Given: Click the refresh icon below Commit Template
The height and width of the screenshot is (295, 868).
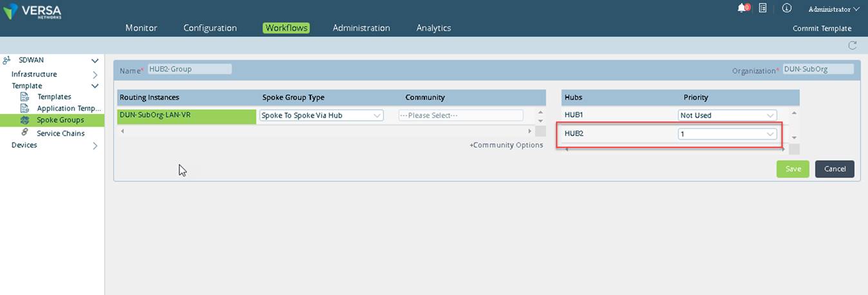Looking at the screenshot, I should [853, 46].
